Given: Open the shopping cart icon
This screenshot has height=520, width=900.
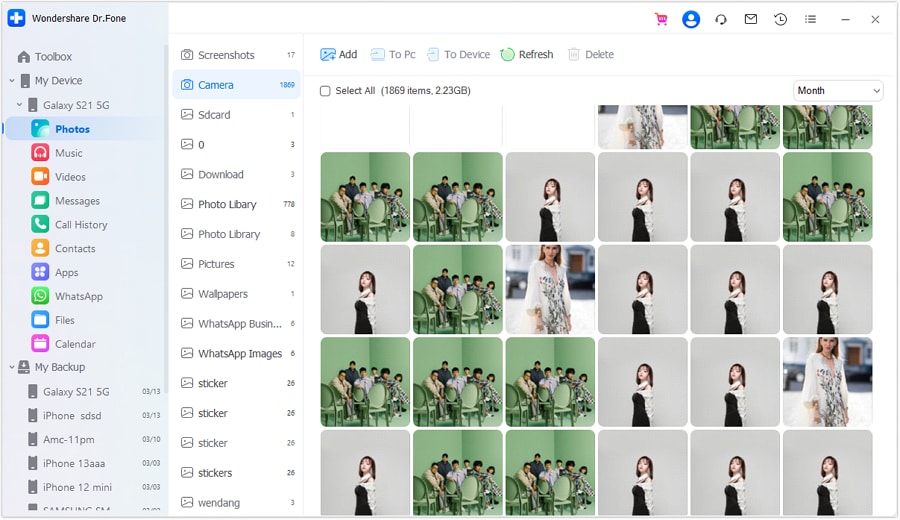Looking at the screenshot, I should [x=661, y=19].
